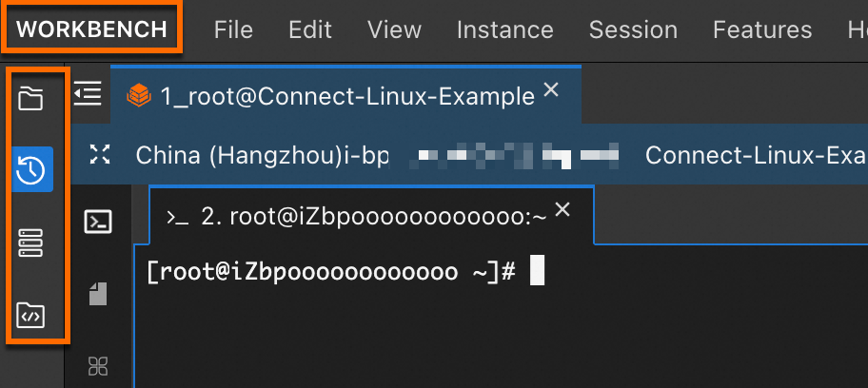Collapse the sidebar with the indent icon

[88, 93]
